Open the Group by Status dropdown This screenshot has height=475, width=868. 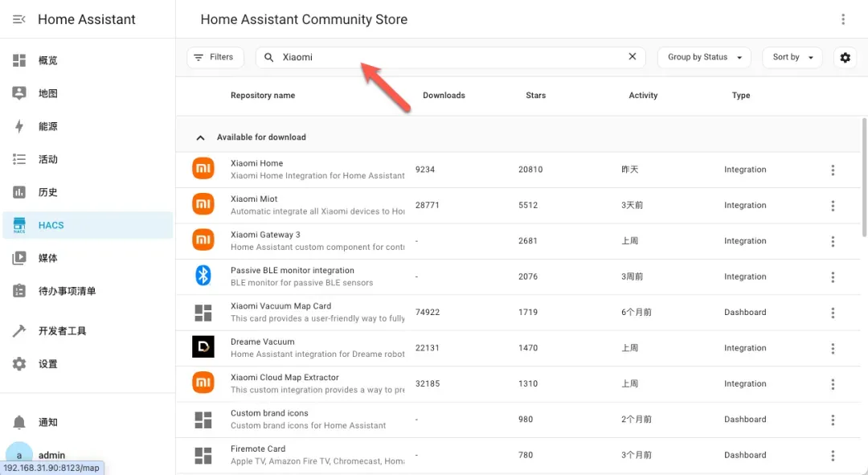(x=704, y=58)
